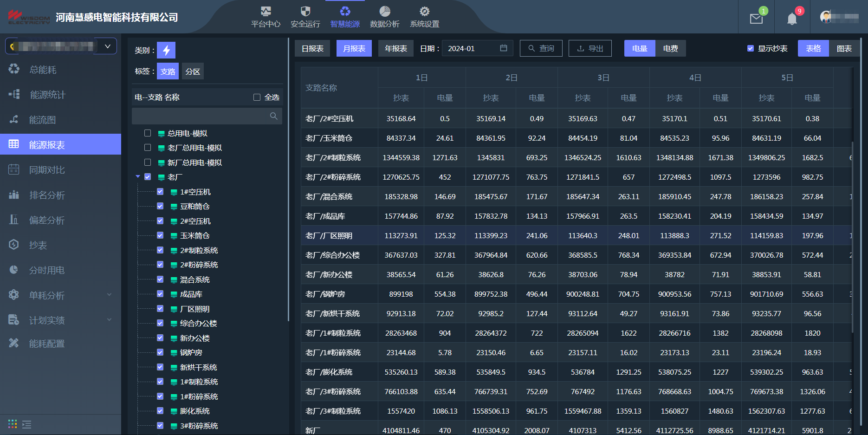Image resolution: width=868 pixels, height=435 pixels.
Task: Switch to the 日报表 tab
Action: tap(312, 48)
